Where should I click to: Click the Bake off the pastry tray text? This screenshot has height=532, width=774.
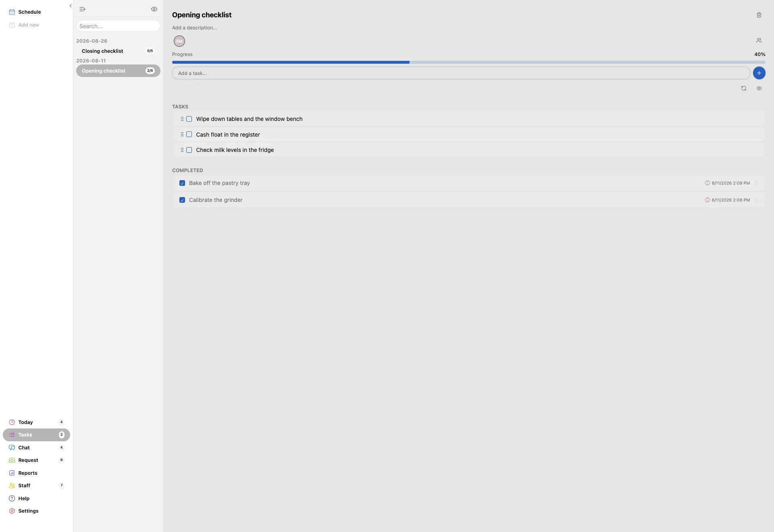(x=219, y=183)
